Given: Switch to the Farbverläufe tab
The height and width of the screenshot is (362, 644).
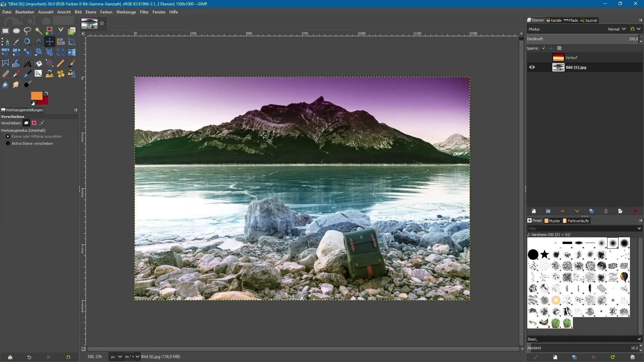Looking at the screenshot, I should 576,221.
